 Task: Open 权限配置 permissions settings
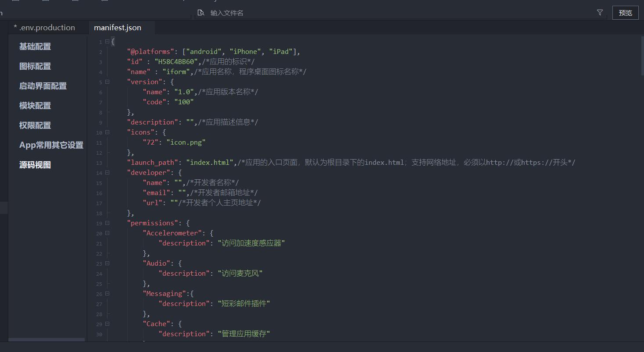pos(35,125)
